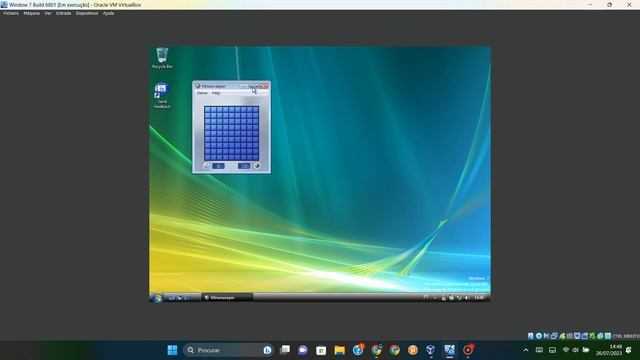This screenshot has width=640, height=360.
Task: Open File Explorer on the taskbar
Action: point(340,350)
